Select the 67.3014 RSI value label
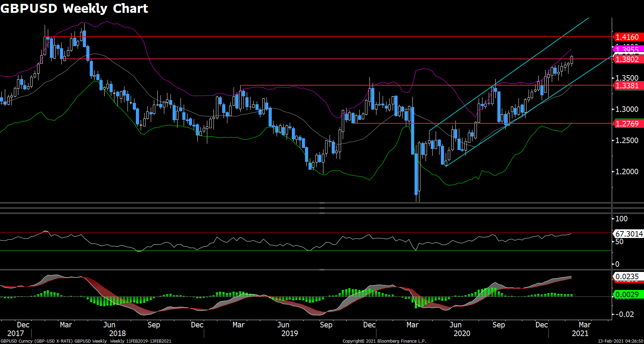 629,234
